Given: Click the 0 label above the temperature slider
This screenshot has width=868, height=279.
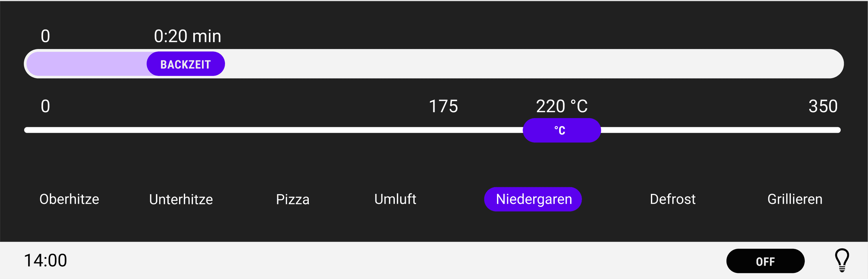Looking at the screenshot, I should [45, 106].
